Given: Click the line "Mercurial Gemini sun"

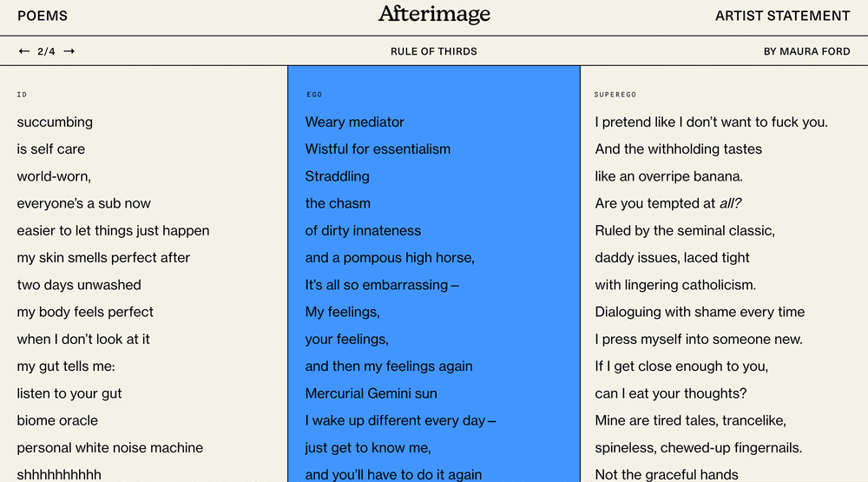Looking at the screenshot, I should [x=371, y=393].
